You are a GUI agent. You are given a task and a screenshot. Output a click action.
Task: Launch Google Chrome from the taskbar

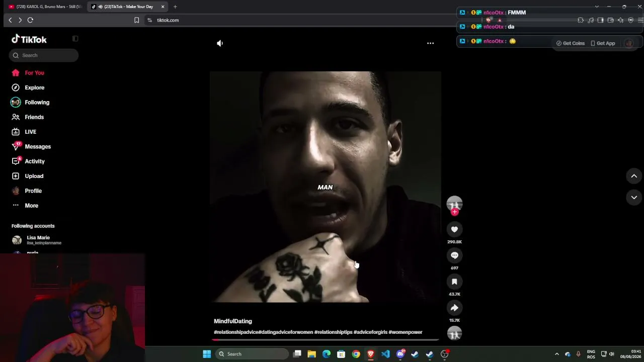(x=356, y=354)
